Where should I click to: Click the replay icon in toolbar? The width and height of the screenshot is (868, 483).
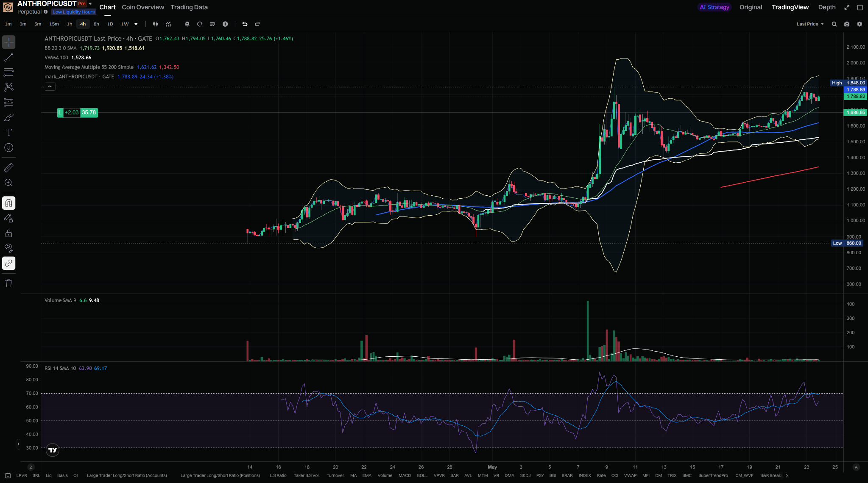(200, 24)
